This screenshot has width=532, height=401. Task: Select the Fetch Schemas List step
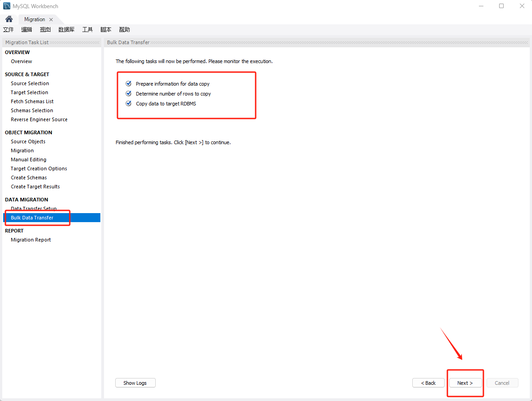coord(32,101)
